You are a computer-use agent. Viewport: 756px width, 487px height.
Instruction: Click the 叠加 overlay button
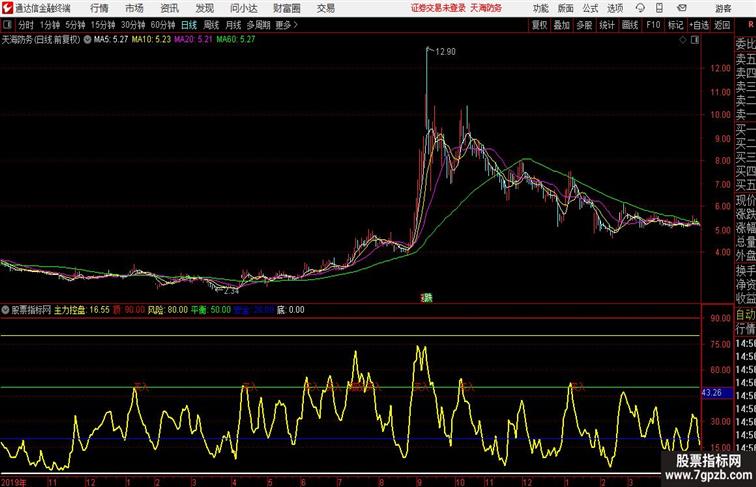pyautogui.click(x=562, y=25)
